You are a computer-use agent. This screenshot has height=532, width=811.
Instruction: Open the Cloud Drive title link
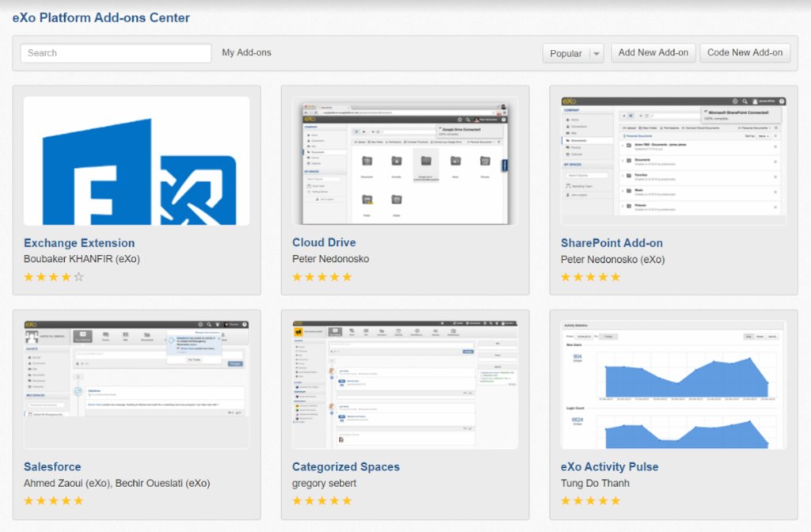point(324,242)
